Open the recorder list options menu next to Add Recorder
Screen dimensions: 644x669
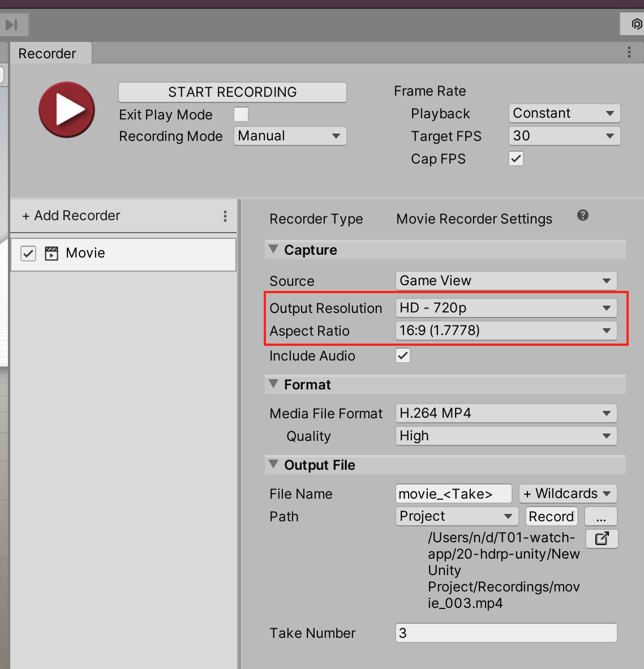pyautogui.click(x=225, y=216)
